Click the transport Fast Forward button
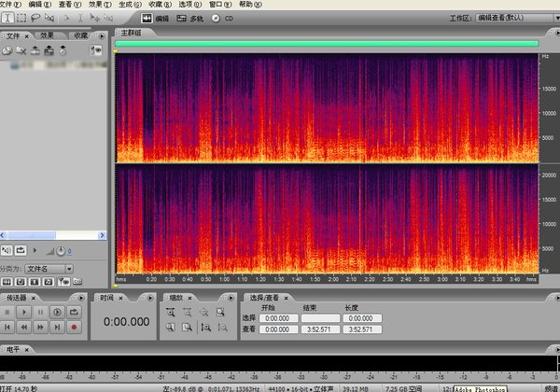 (x=40, y=327)
